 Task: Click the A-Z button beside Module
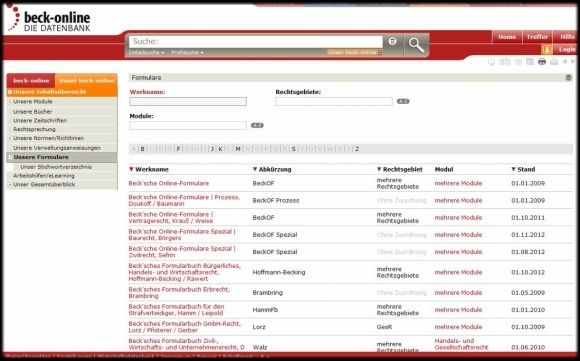tap(257, 125)
